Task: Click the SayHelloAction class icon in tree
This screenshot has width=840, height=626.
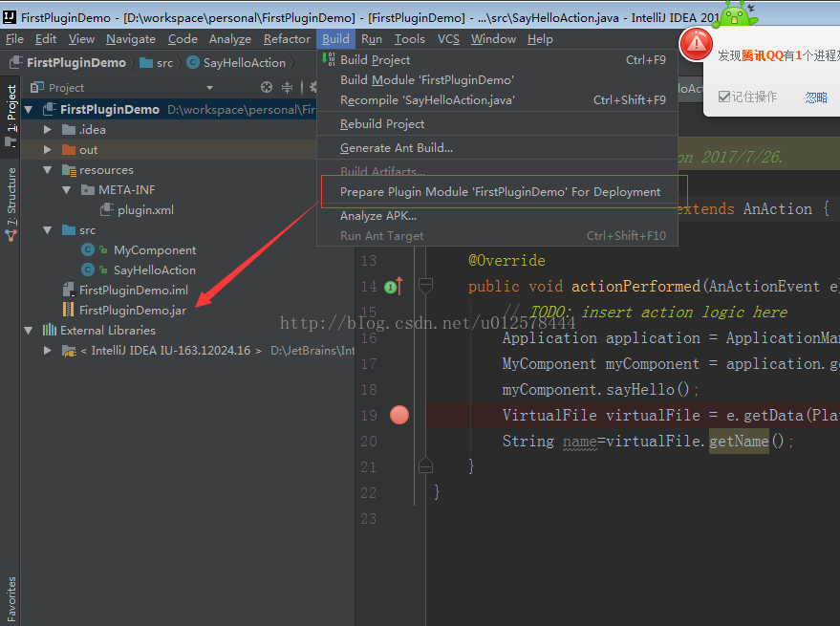Action: [89, 270]
